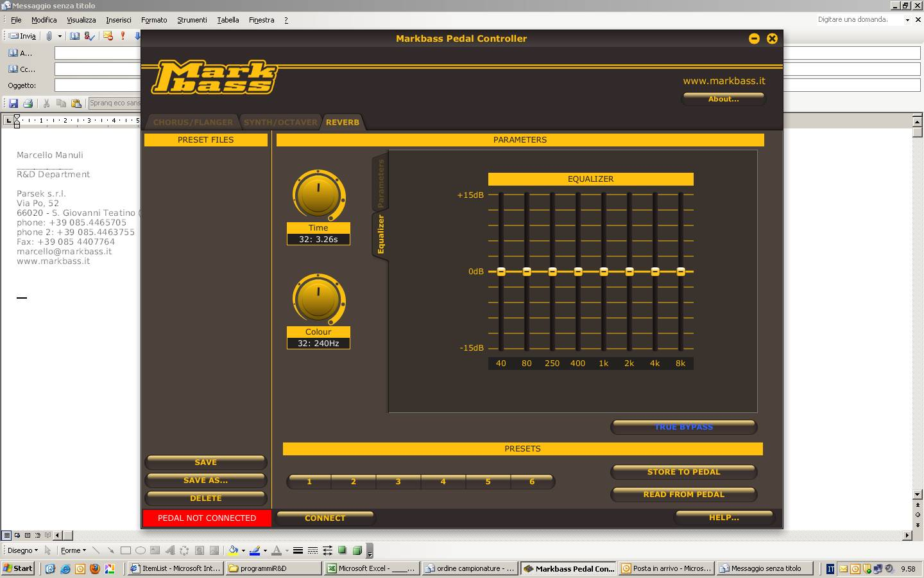This screenshot has height=578, width=924.
Task: Click the line color brush icon
Action: [255, 550]
